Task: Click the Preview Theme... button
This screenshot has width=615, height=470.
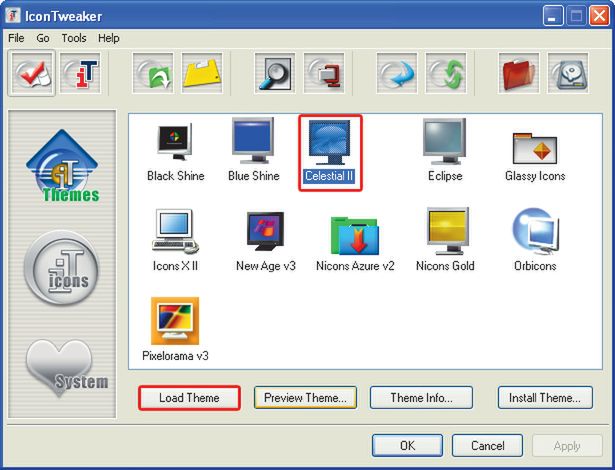Action: pos(305,398)
